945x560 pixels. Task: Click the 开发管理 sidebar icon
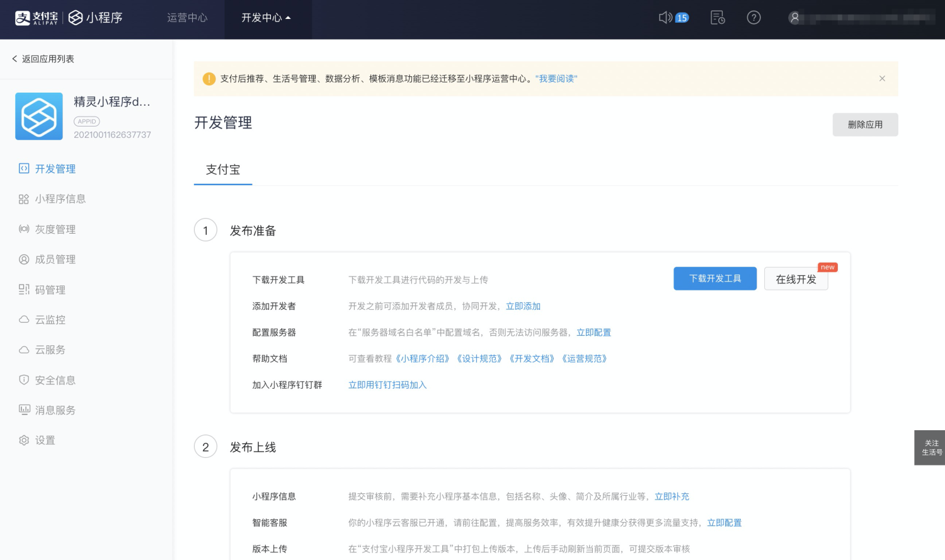24,168
